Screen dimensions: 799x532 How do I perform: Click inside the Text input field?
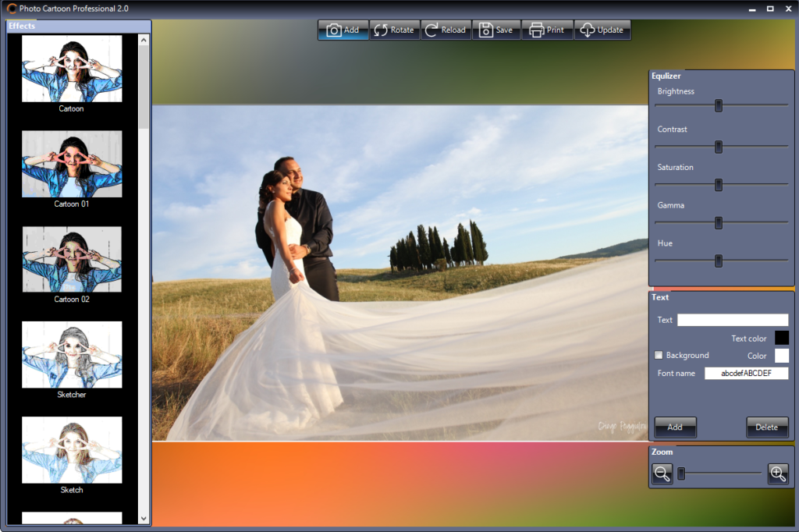pos(732,320)
